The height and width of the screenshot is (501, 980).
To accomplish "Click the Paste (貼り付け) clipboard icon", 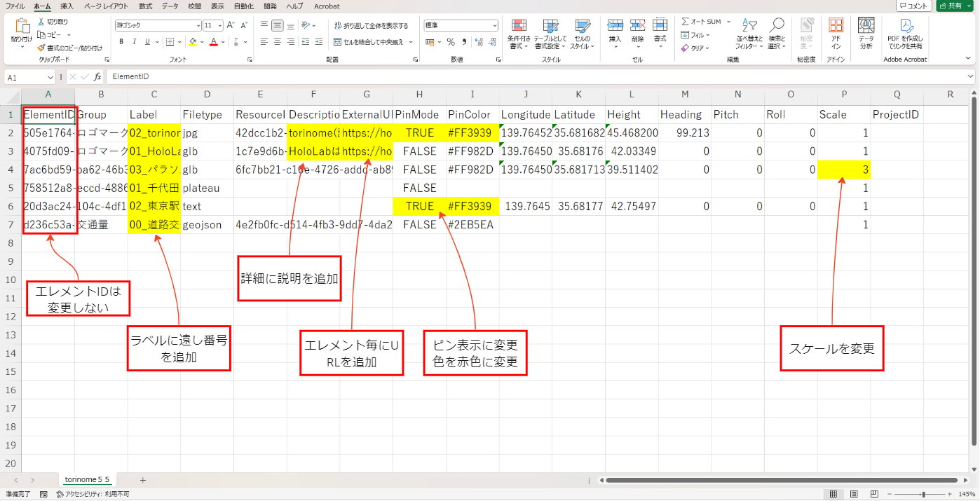I will click(x=22, y=28).
